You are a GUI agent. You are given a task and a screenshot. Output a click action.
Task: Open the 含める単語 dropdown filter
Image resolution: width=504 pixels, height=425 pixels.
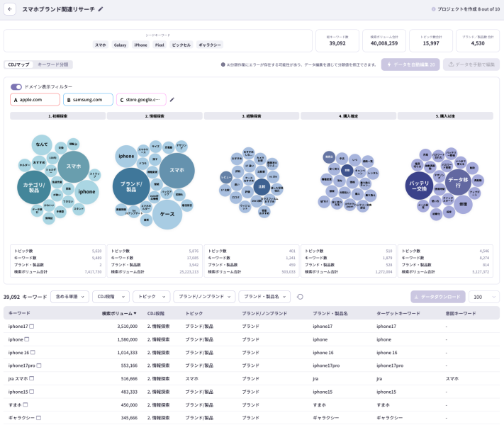(70, 297)
